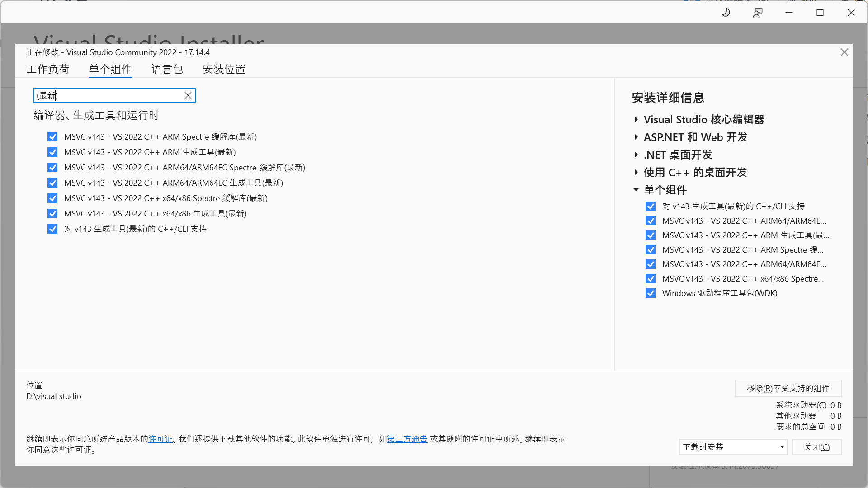868x488 pixels.
Task: Collapse the 单个组件 section in details
Action: [636, 190]
